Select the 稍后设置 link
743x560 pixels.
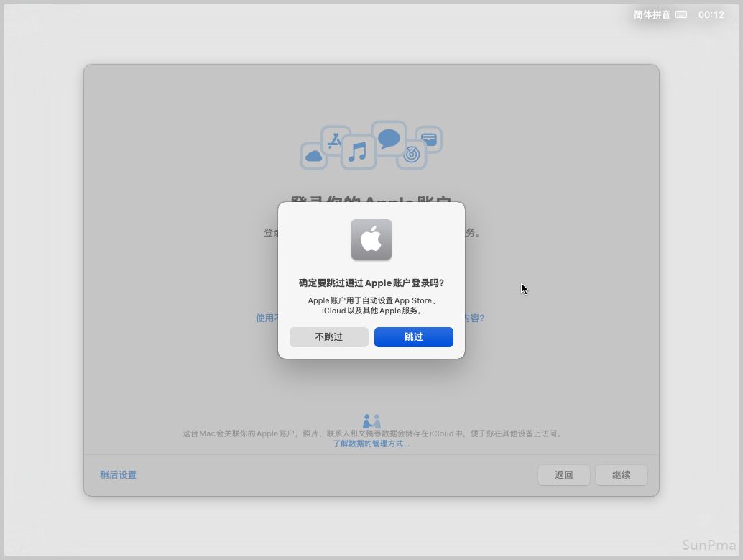(x=118, y=475)
